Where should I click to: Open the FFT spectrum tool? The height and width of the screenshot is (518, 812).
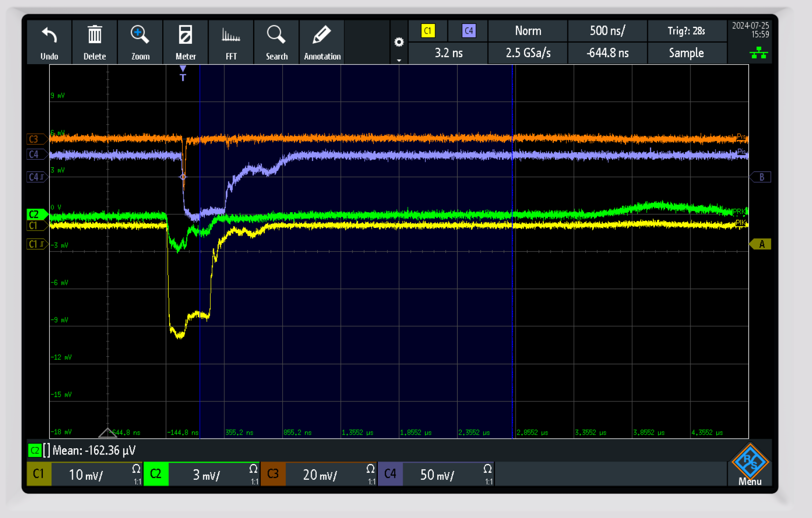click(231, 36)
